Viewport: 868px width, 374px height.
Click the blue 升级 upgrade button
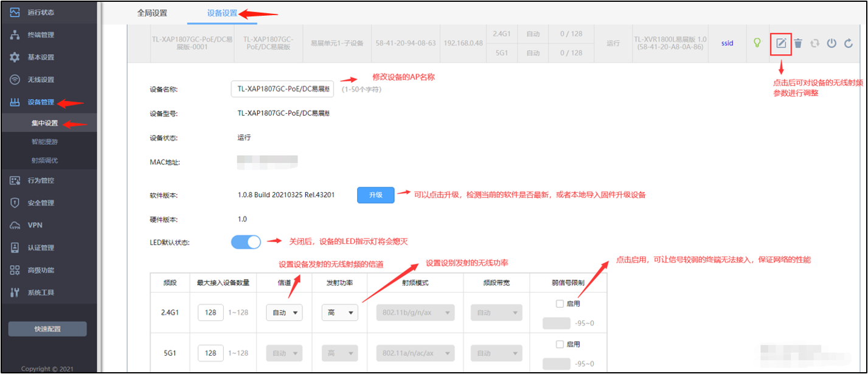click(375, 195)
